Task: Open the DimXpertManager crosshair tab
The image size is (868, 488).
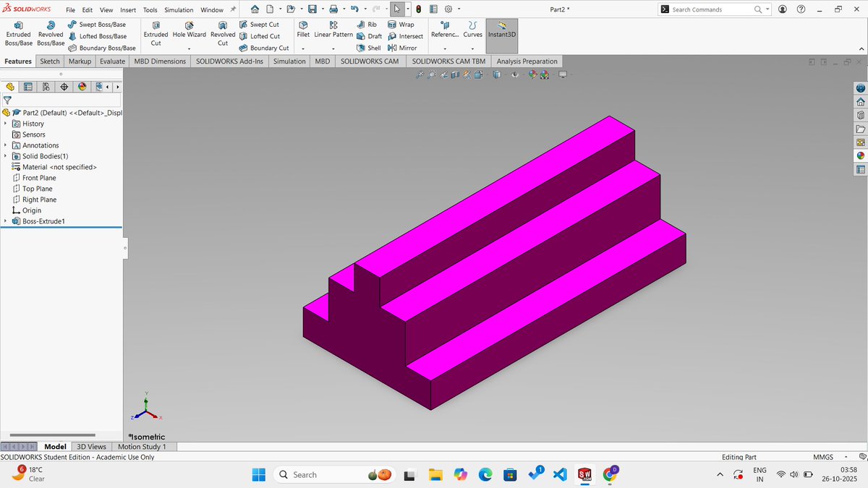Action: point(64,87)
